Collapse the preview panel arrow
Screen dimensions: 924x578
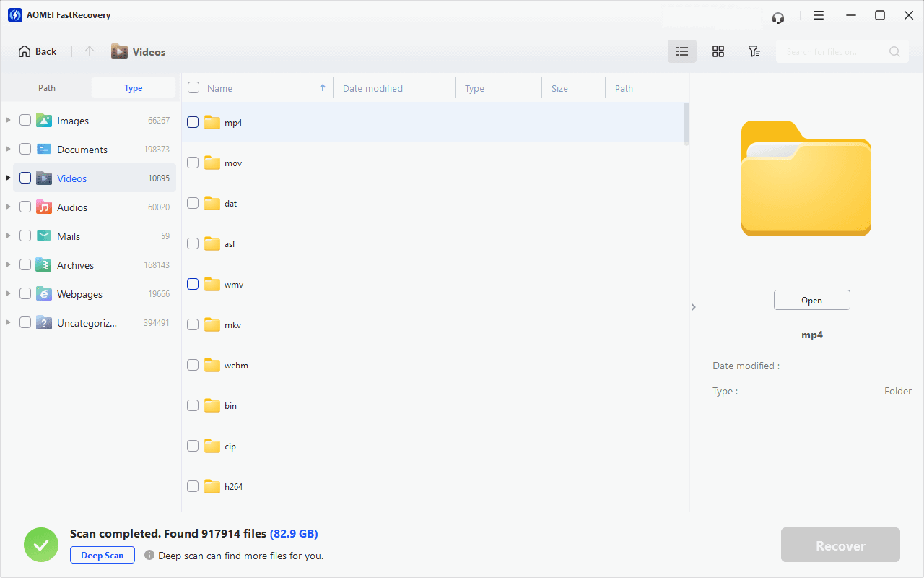(x=693, y=307)
